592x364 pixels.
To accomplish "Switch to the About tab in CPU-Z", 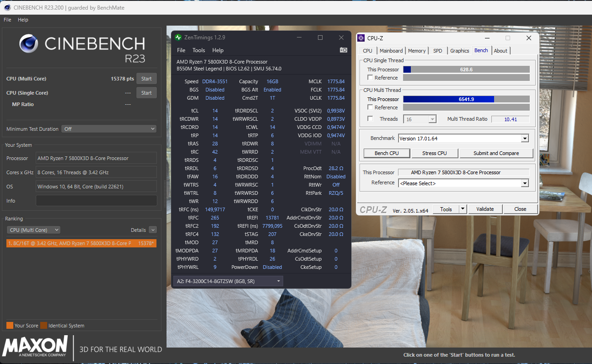I will (501, 51).
